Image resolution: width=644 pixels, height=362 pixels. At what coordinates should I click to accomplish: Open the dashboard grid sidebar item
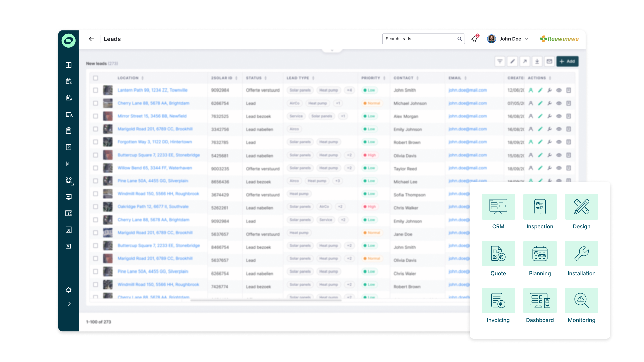click(x=69, y=65)
